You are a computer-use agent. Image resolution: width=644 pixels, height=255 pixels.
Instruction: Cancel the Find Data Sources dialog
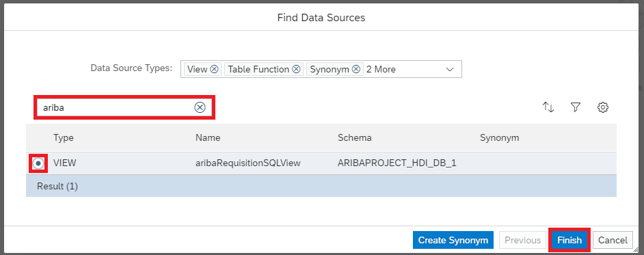click(613, 240)
